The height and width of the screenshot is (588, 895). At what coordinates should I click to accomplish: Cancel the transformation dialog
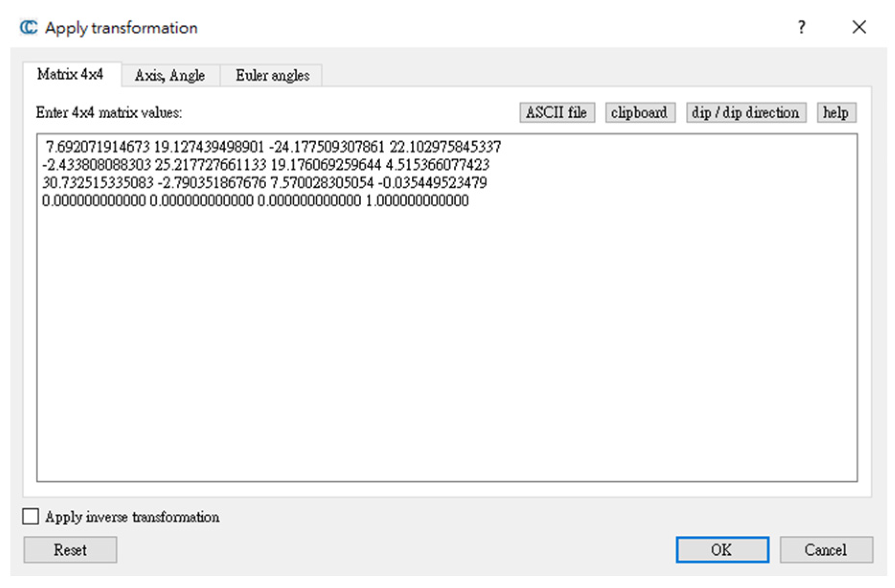(826, 550)
